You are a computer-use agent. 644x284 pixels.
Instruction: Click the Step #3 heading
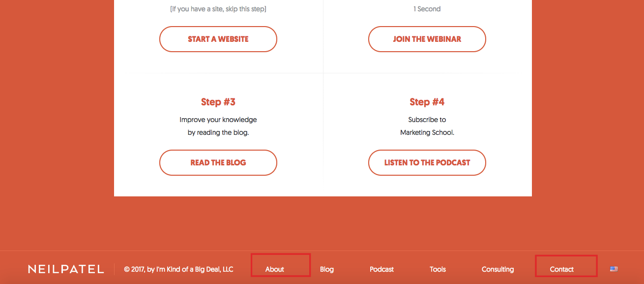218,102
